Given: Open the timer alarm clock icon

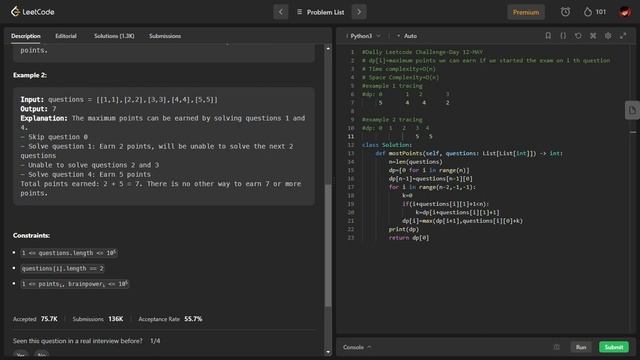Looking at the screenshot, I should tap(565, 12).
